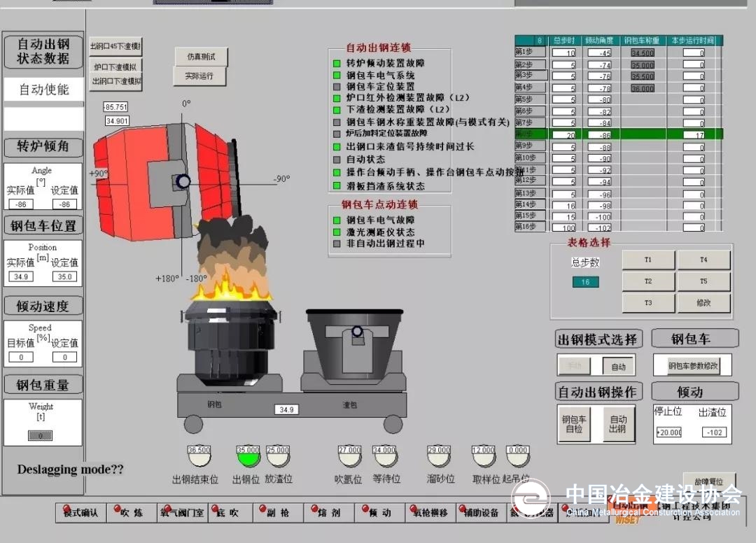This screenshot has width=756, height=543.
Task: Click the 吹氧位 position lamp
Action: 349,456
